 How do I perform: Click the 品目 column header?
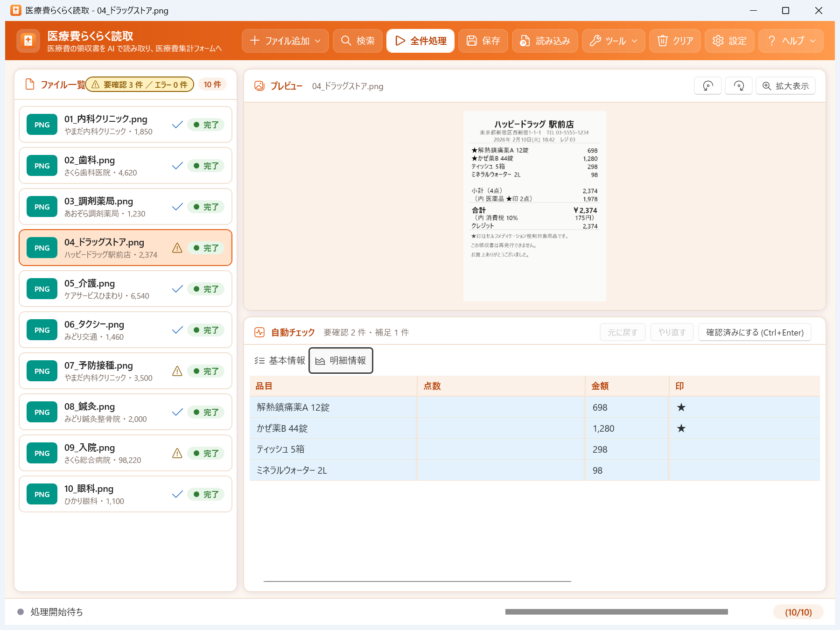(x=333, y=386)
